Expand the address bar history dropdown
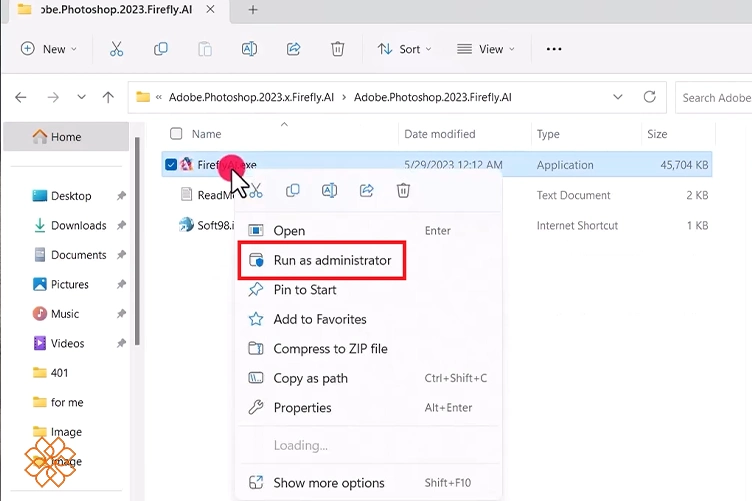Screen dimensions: 752x501 pyautogui.click(x=618, y=97)
